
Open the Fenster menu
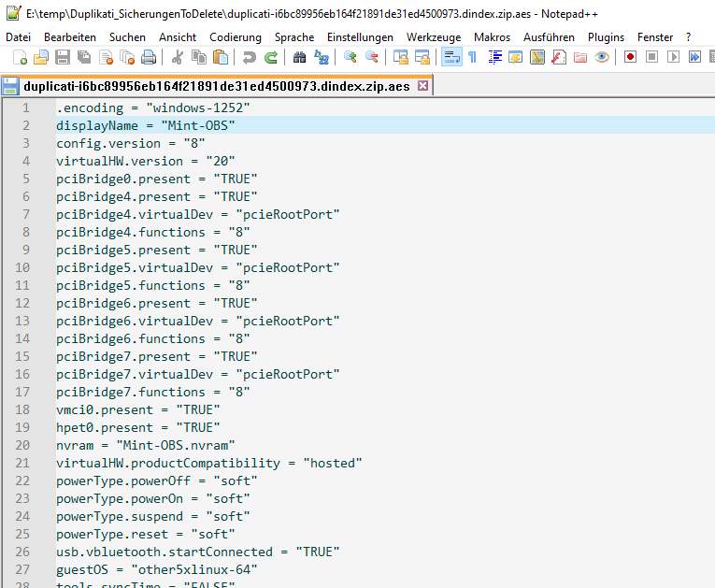click(x=655, y=37)
